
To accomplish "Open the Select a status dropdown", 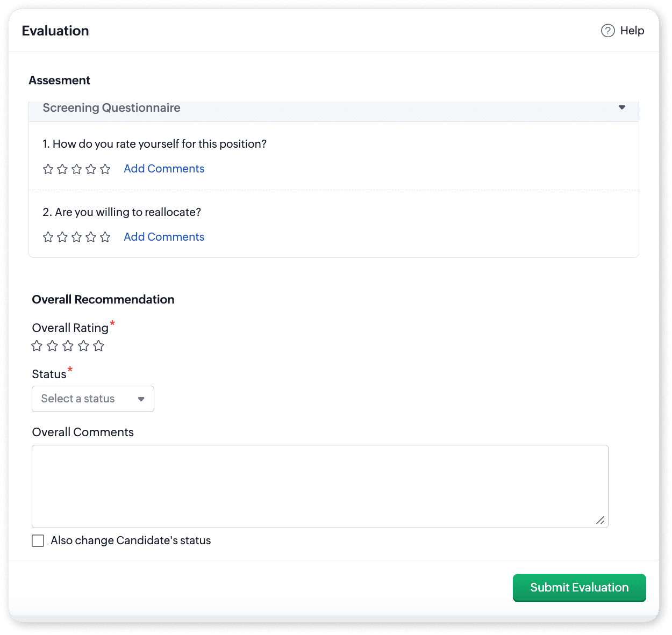I will click(x=93, y=399).
